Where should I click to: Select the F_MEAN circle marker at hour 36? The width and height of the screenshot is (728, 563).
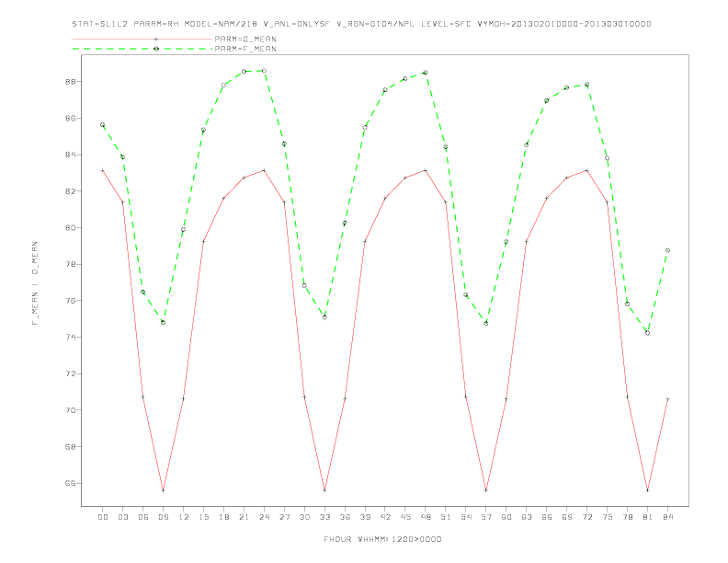[345, 223]
